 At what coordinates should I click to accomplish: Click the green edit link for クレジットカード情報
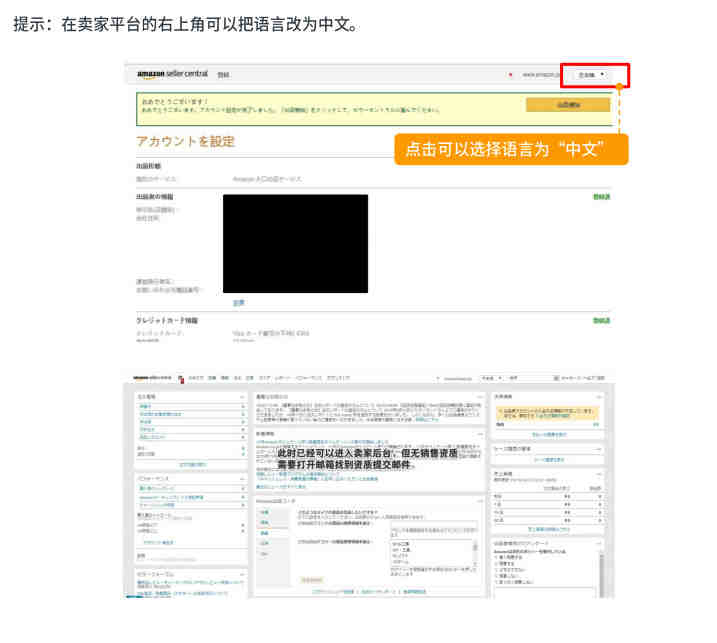(601, 321)
